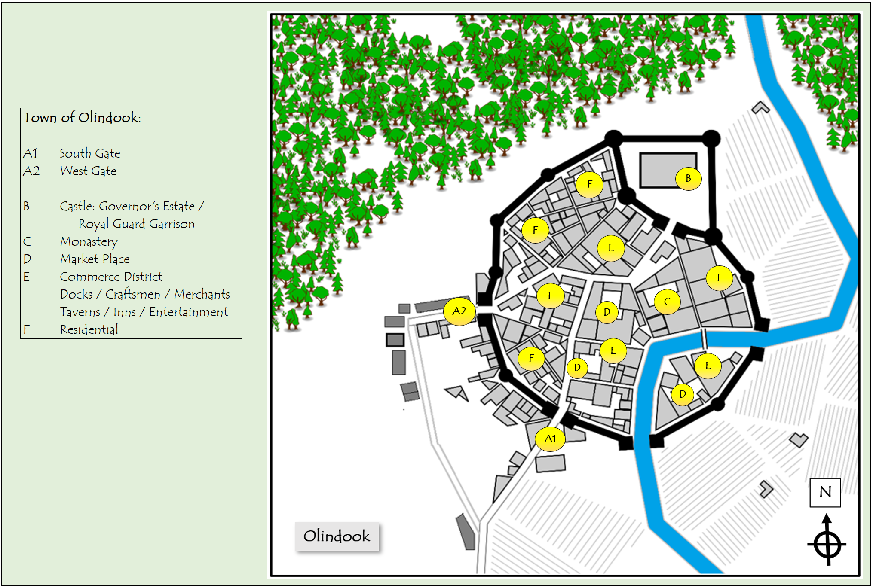The image size is (873, 588).
Task: Click the E marker south of the river
Action: tap(708, 366)
